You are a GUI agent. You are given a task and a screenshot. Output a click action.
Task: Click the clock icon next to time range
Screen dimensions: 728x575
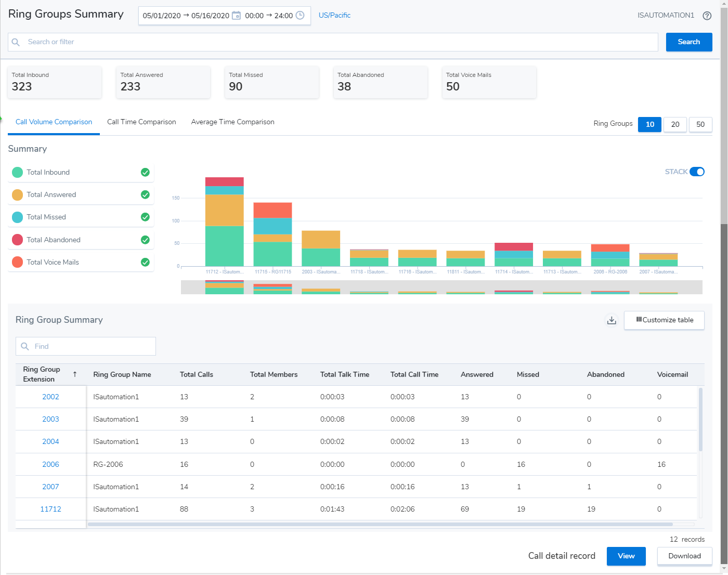tap(300, 15)
